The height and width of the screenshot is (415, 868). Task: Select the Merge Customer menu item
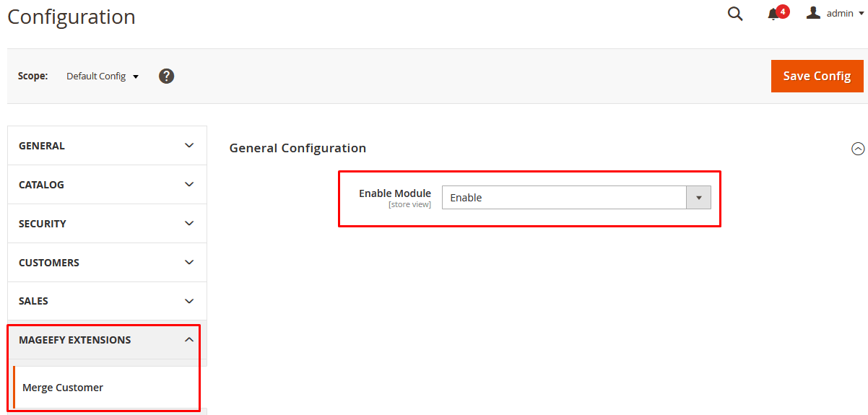[x=63, y=388]
